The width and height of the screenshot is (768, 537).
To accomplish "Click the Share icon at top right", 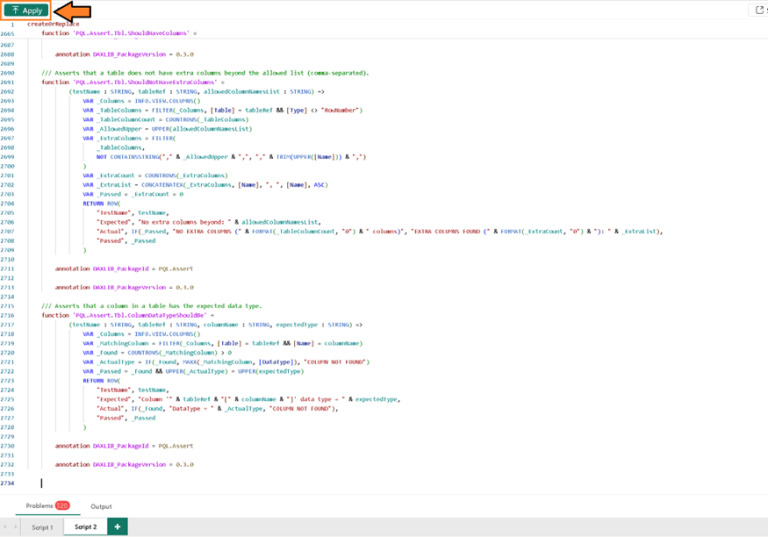I will click(759, 10).
